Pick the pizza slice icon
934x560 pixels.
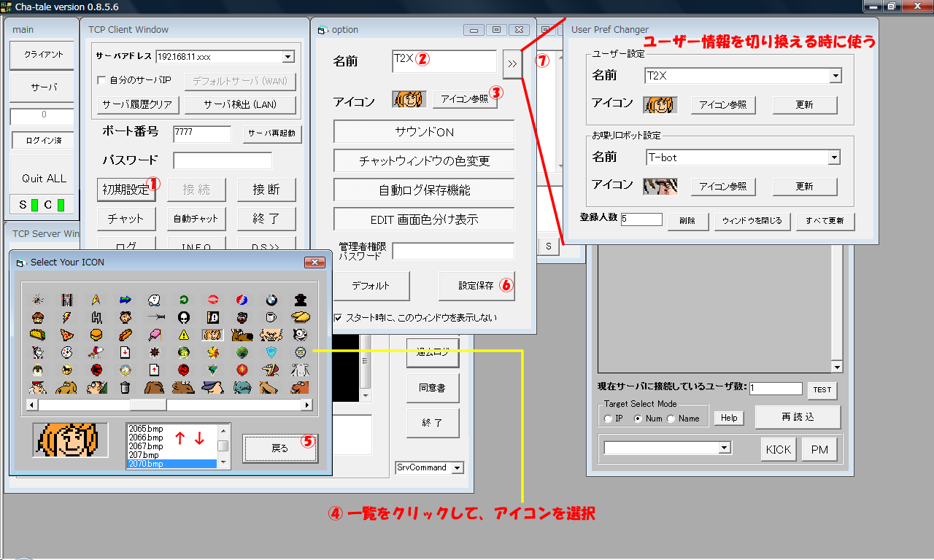tap(67, 335)
